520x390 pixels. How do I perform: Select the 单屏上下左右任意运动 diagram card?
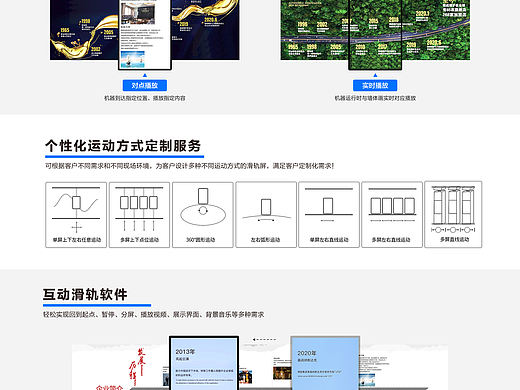pos(76,215)
